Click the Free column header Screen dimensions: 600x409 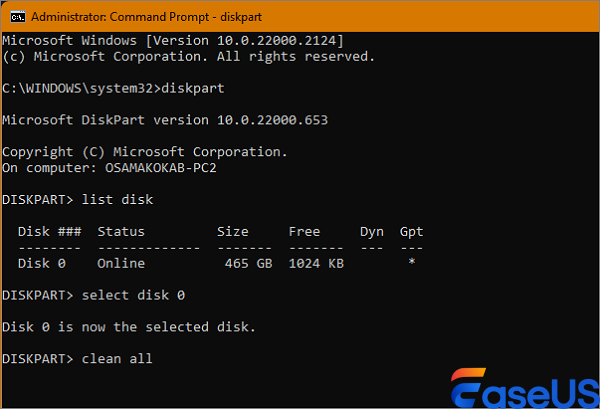(x=304, y=232)
